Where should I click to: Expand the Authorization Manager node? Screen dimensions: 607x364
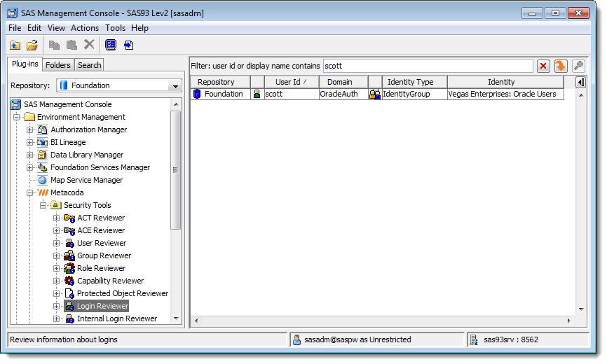pyautogui.click(x=29, y=129)
